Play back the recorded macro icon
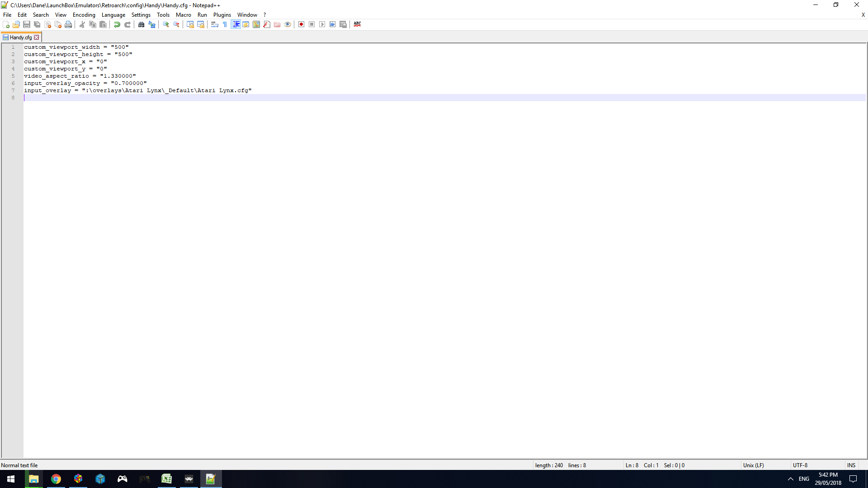The image size is (868, 488). coord(322,24)
